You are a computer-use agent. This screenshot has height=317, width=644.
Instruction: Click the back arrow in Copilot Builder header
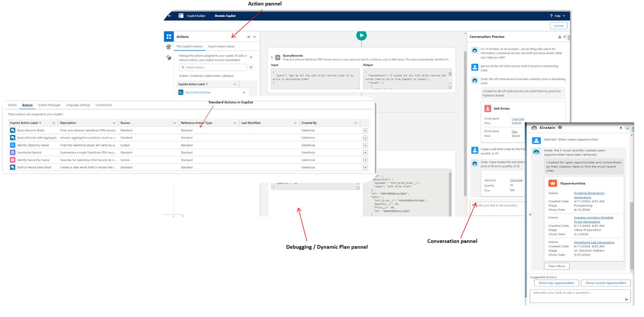[x=169, y=16]
